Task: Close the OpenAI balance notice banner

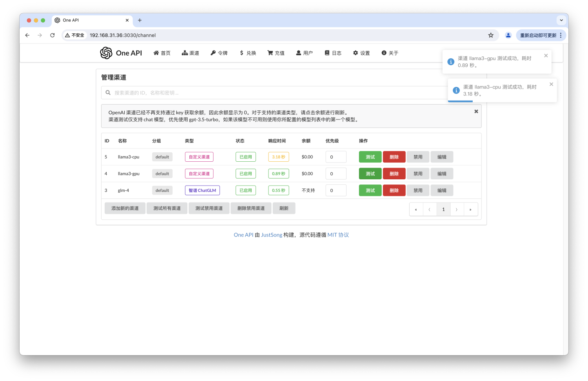Action: [476, 112]
